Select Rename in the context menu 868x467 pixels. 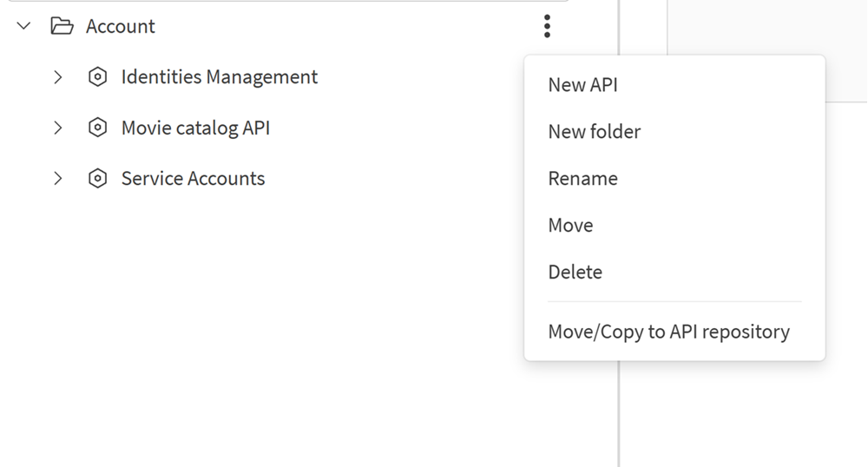coord(583,179)
